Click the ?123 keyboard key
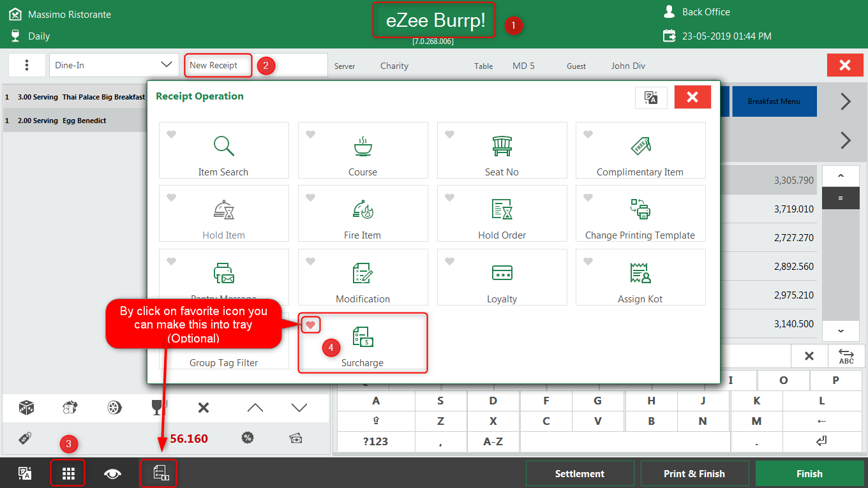This screenshot has width=868, height=488. pyautogui.click(x=375, y=441)
